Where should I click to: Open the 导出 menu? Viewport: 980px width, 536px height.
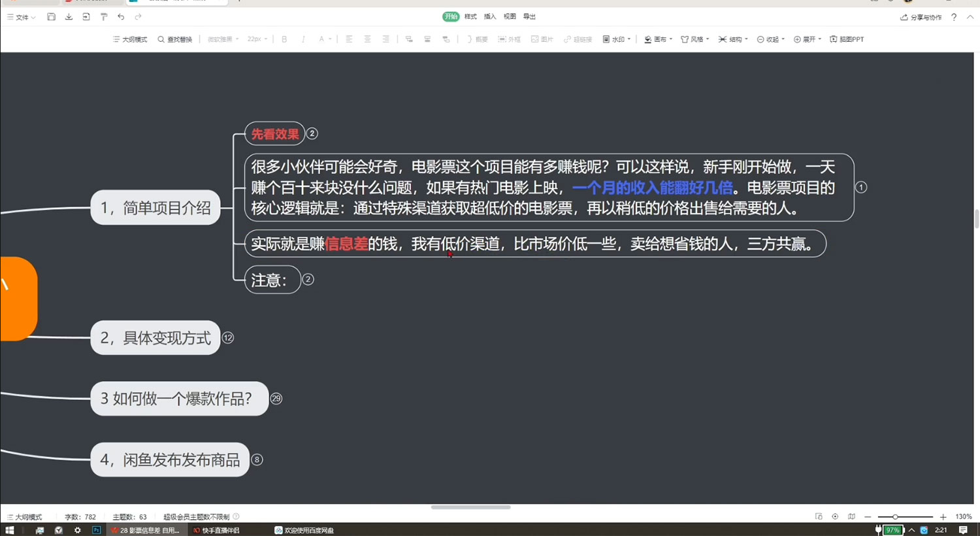tap(529, 16)
